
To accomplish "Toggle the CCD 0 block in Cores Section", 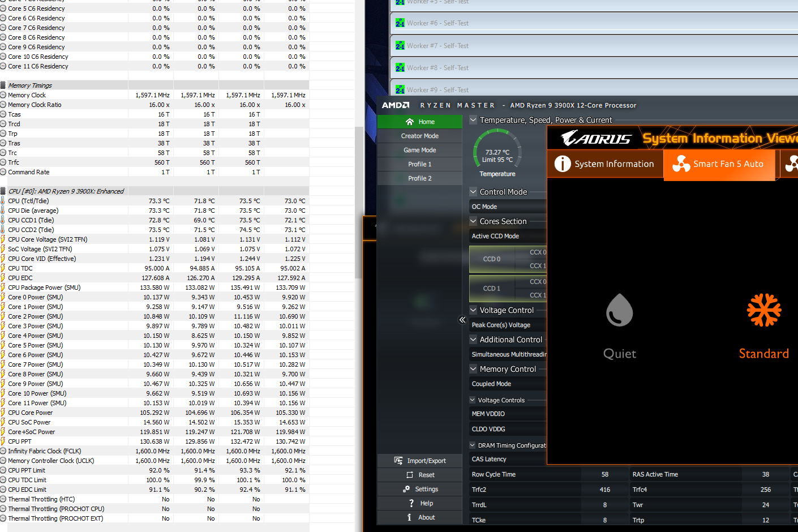I will coord(492,259).
